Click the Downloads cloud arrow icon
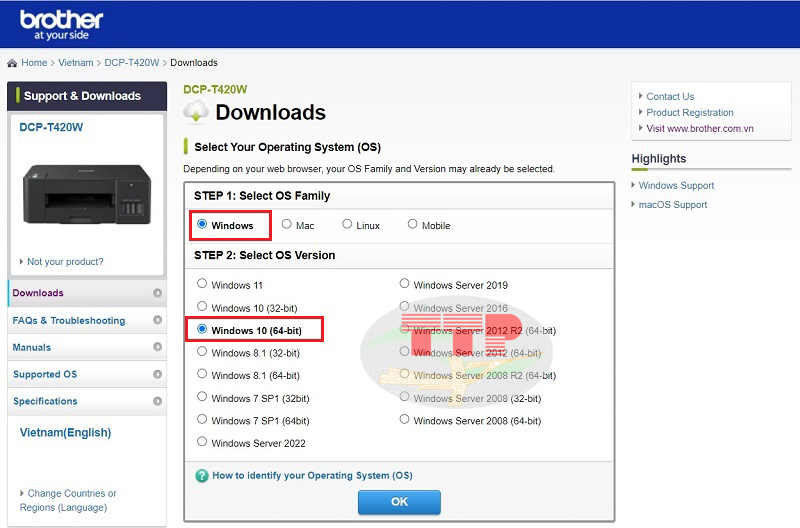This screenshot has width=800, height=528. [196, 112]
